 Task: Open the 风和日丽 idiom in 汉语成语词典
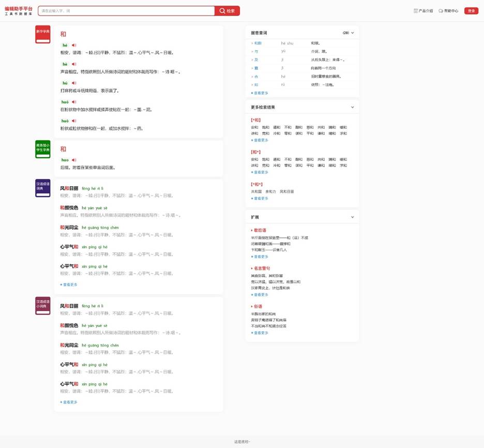pos(69,188)
